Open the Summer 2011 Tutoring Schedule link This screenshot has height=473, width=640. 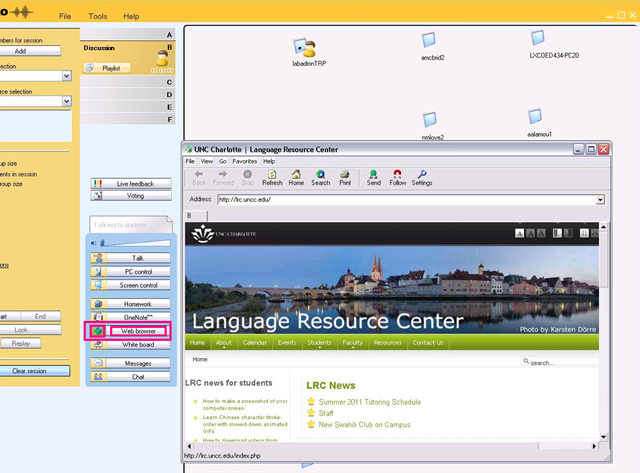pyautogui.click(x=369, y=402)
